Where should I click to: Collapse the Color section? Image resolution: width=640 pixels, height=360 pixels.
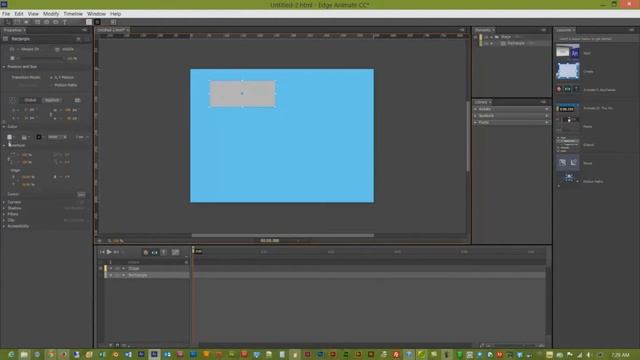point(4,127)
